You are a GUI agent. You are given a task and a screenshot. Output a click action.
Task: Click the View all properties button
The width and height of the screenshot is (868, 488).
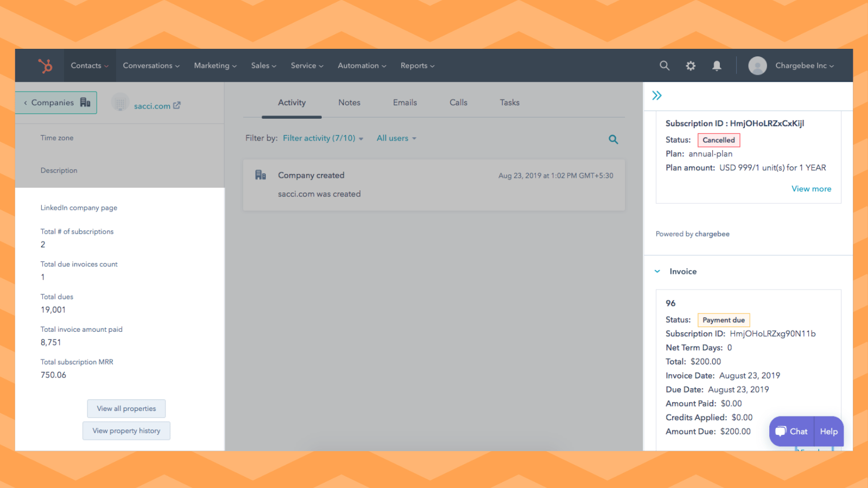[x=126, y=409]
